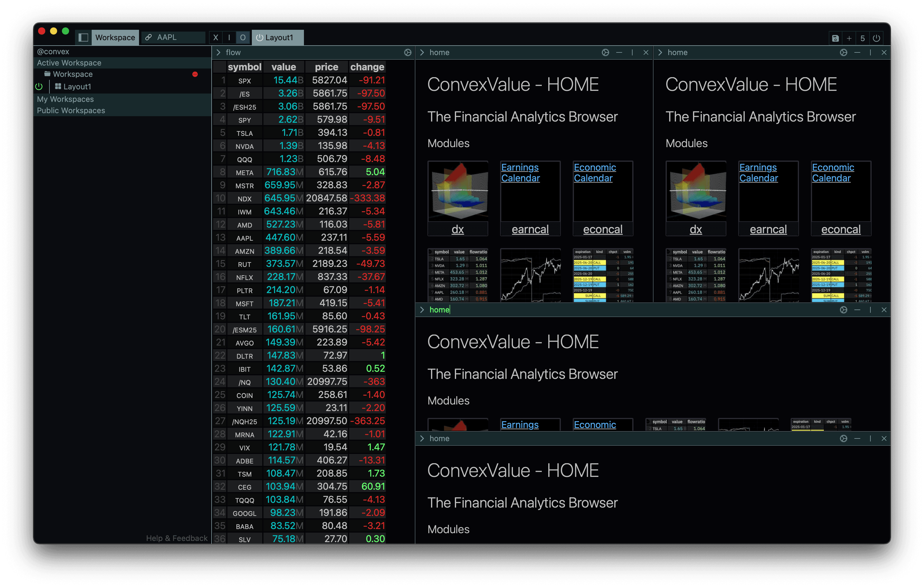Sort flow table by price column

[x=327, y=67]
